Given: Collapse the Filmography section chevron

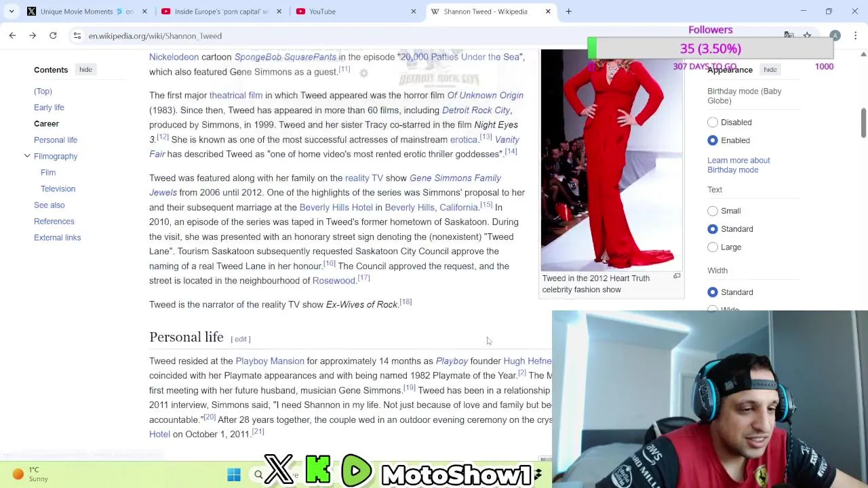Looking at the screenshot, I should point(27,157).
